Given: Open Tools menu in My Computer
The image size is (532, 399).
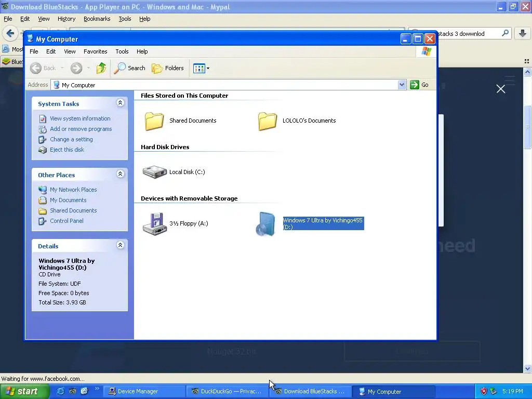Looking at the screenshot, I should (122, 51).
